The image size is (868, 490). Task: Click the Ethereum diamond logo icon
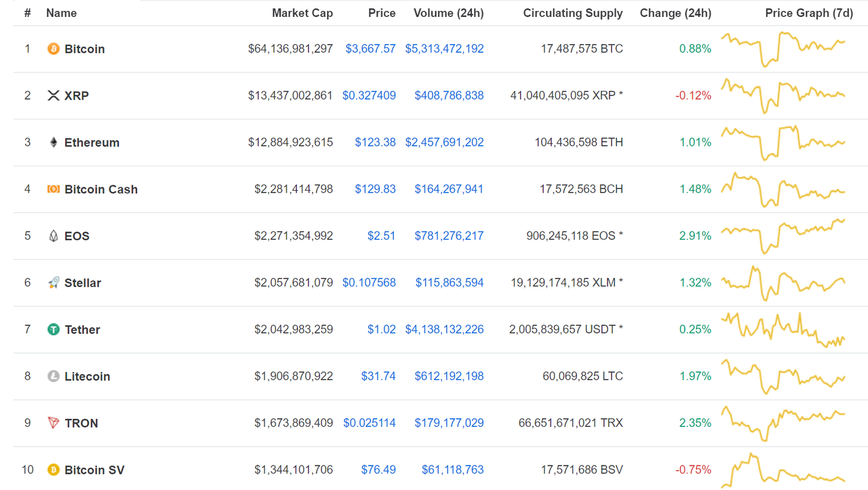tap(53, 143)
